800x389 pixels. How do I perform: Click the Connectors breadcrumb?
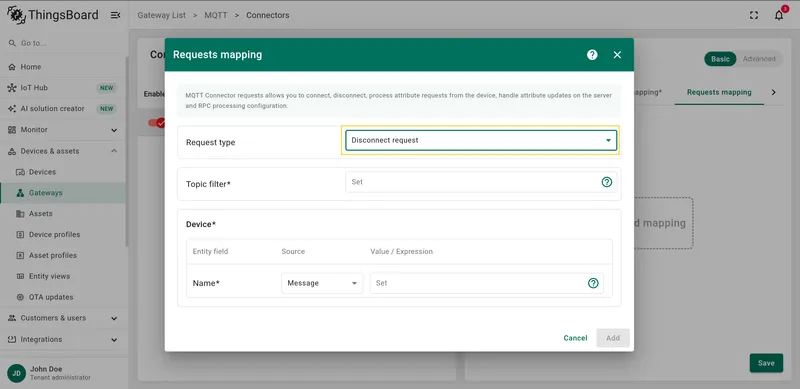268,15
